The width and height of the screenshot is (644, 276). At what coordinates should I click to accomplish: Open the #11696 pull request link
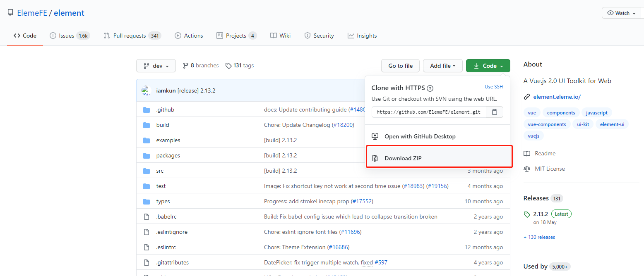[x=350, y=232]
